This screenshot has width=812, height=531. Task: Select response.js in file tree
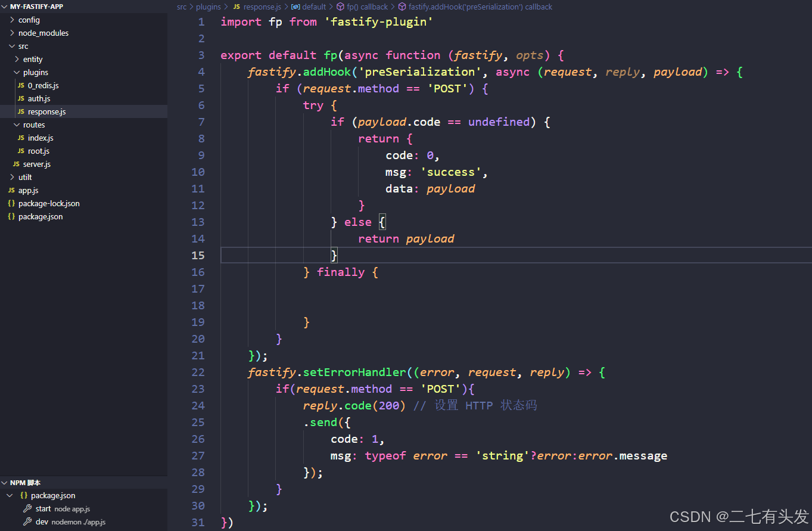pos(83,111)
